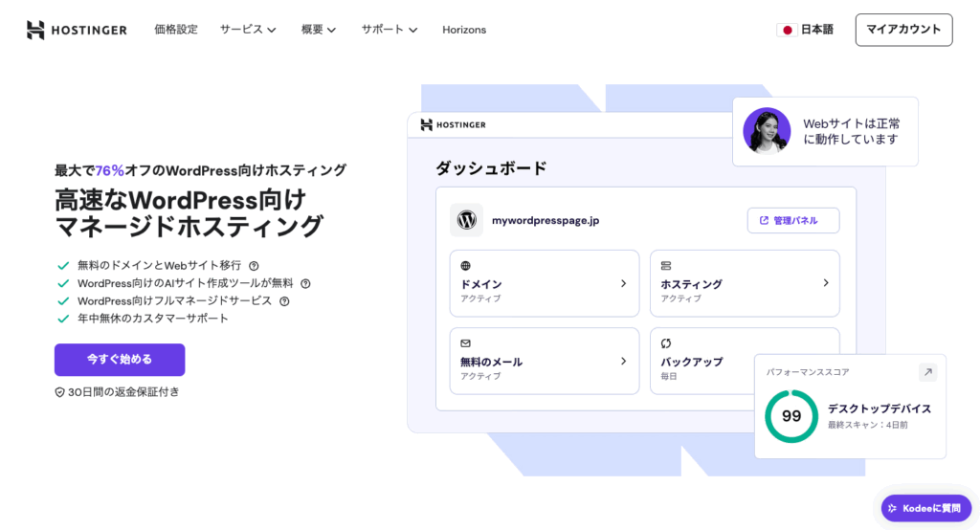Click the mywordpresspage.jp domain name
The height and width of the screenshot is (530, 980).
[x=545, y=220]
